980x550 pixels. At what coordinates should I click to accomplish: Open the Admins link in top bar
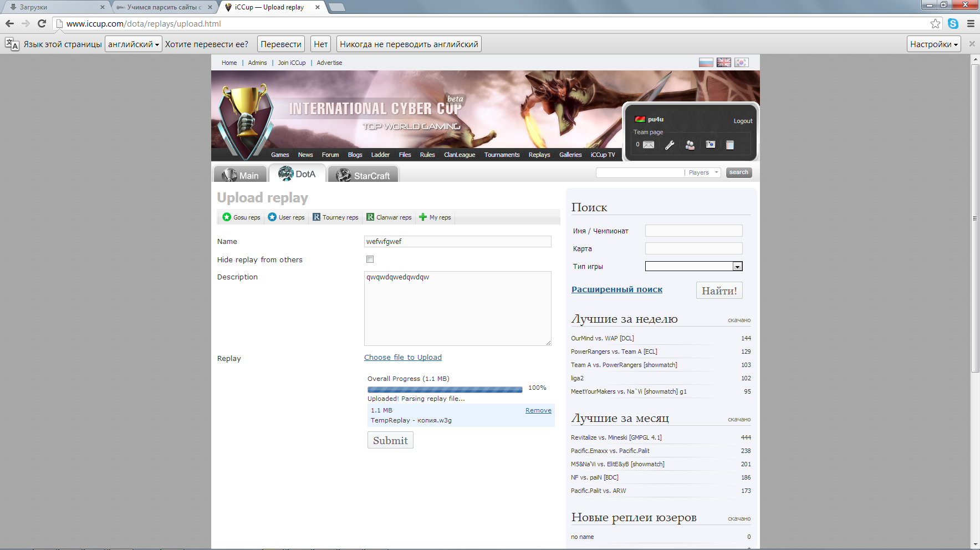pos(257,63)
